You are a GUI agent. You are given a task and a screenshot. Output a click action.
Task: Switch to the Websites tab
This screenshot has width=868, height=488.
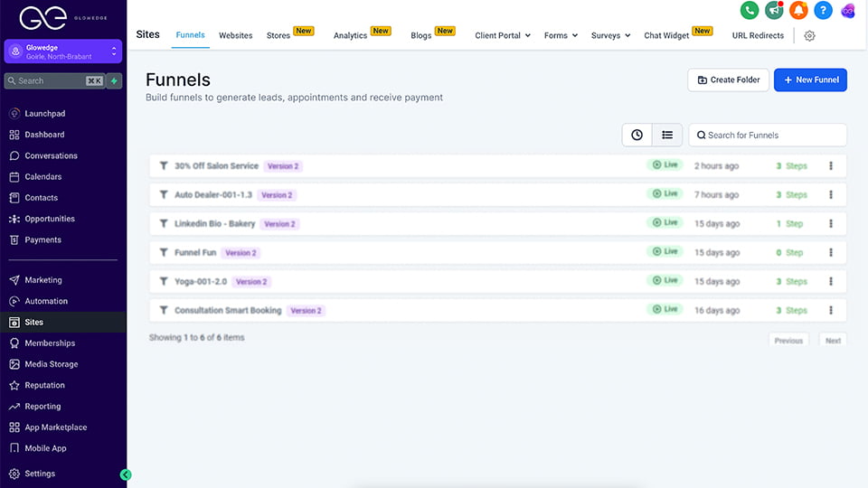(x=235, y=36)
